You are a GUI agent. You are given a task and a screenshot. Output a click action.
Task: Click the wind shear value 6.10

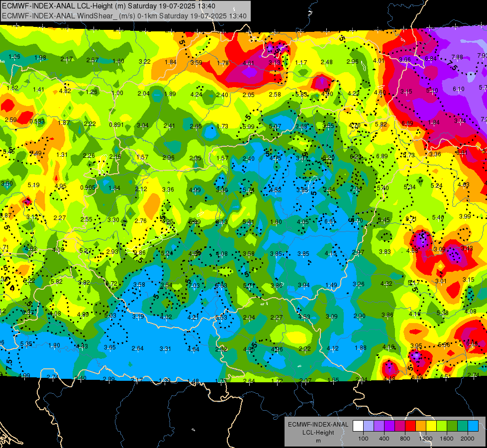click(x=459, y=89)
